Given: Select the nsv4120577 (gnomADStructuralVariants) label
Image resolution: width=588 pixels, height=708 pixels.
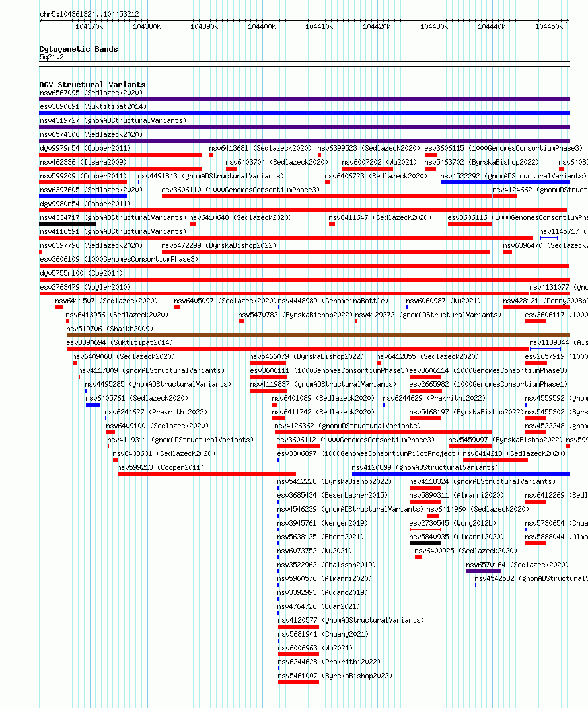Looking at the screenshot, I should pyautogui.click(x=351, y=620).
